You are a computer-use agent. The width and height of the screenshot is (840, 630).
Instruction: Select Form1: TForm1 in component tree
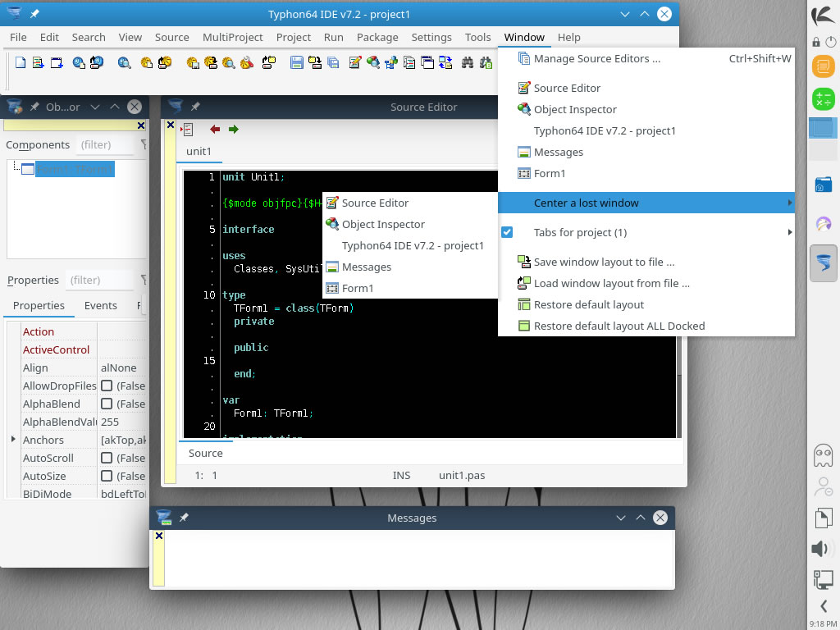[x=75, y=169]
